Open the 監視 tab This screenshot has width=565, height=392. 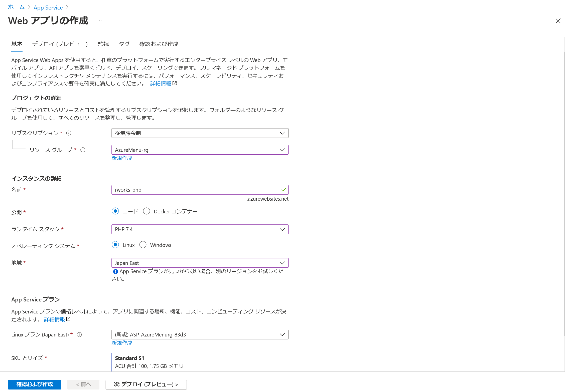click(103, 44)
